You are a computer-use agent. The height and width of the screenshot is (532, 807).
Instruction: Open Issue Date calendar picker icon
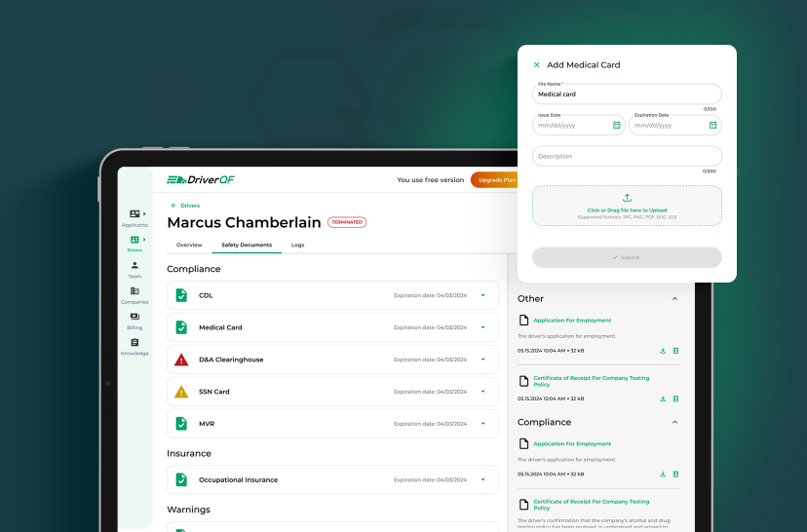pos(616,125)
